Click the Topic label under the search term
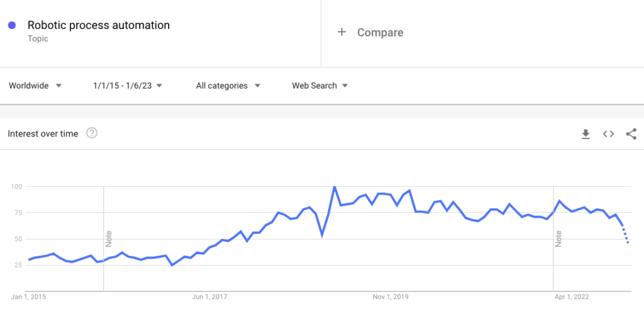This screenshot has height=324, width=644. (38, 39)
